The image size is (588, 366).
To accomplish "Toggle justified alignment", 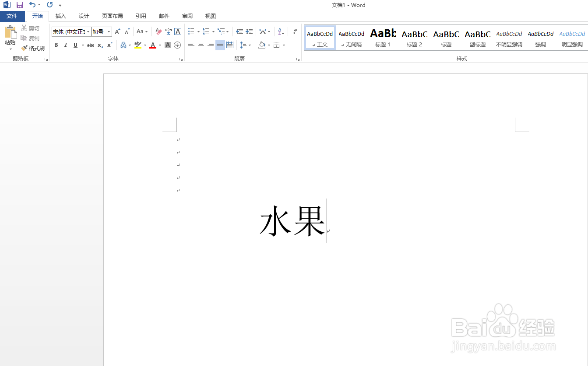I will [220, 45].
